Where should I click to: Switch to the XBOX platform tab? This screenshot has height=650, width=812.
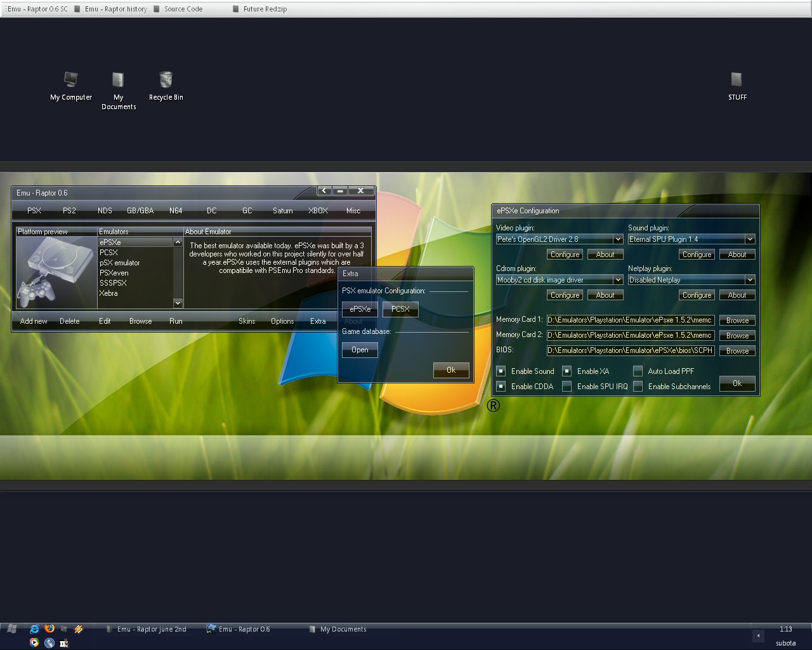(x=318, y=210)
